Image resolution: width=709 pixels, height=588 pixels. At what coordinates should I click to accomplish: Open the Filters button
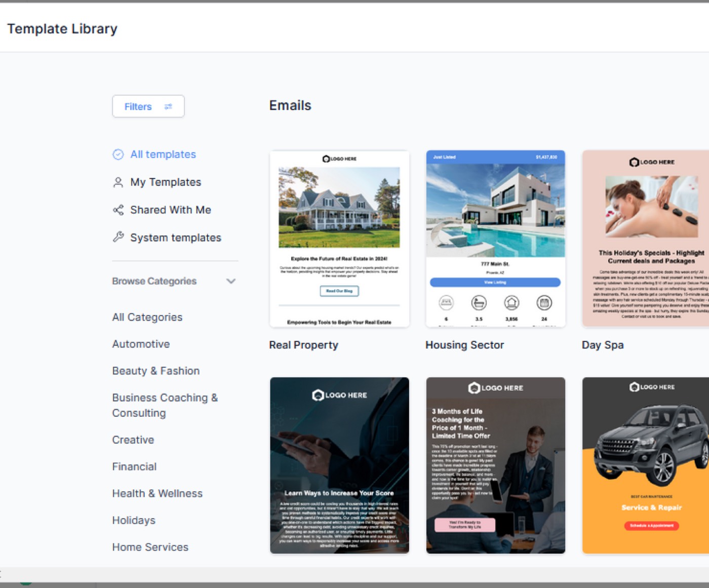click(148, 106)
